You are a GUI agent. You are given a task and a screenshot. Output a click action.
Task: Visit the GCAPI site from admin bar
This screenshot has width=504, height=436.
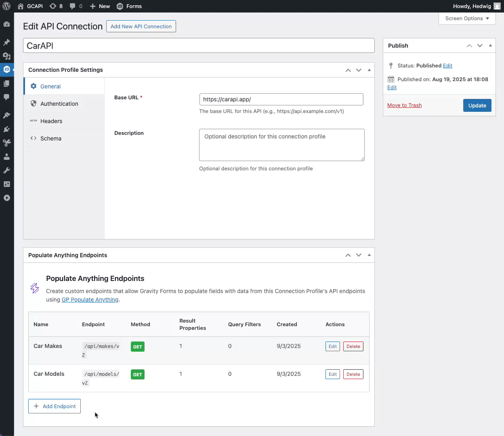30,6
